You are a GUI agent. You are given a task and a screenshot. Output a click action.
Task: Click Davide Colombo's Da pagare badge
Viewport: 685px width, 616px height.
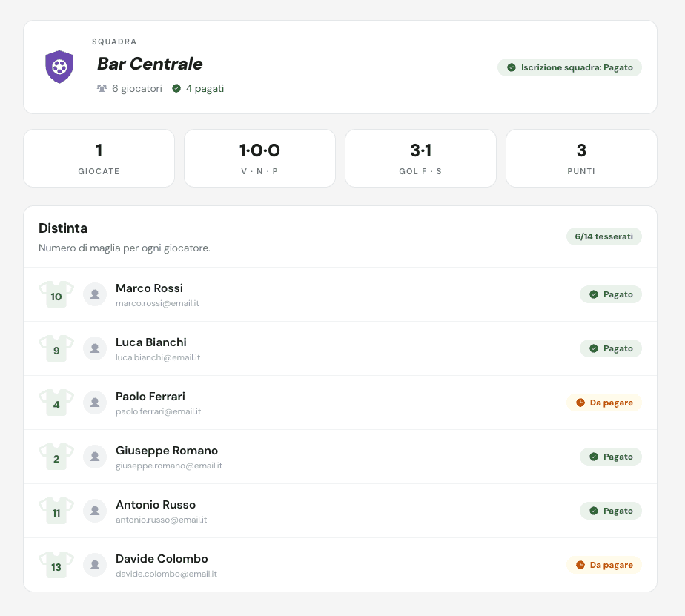click(x=603, y=565)
